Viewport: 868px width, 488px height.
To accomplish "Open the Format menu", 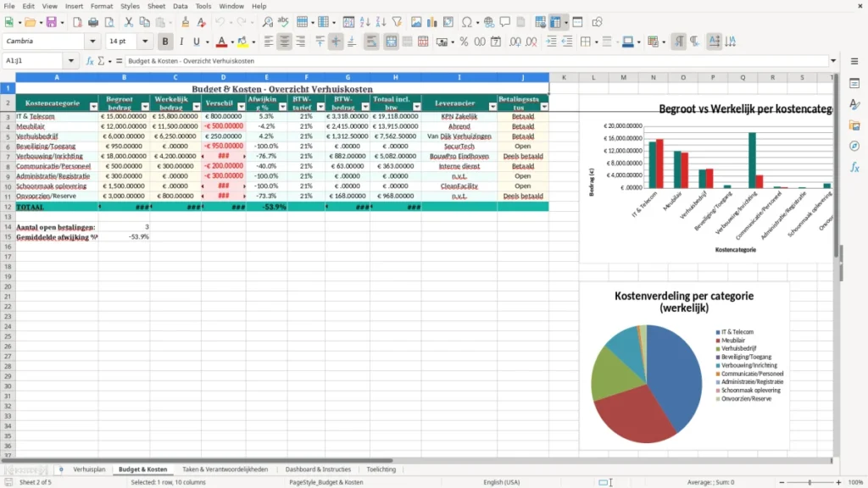I will click(102, 6).
